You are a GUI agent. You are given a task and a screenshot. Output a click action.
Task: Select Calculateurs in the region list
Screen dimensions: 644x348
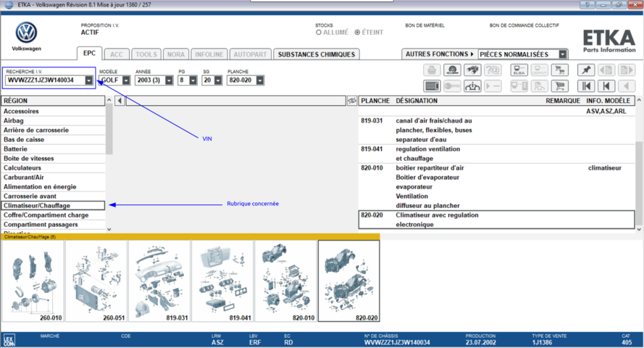pos(54,168)
